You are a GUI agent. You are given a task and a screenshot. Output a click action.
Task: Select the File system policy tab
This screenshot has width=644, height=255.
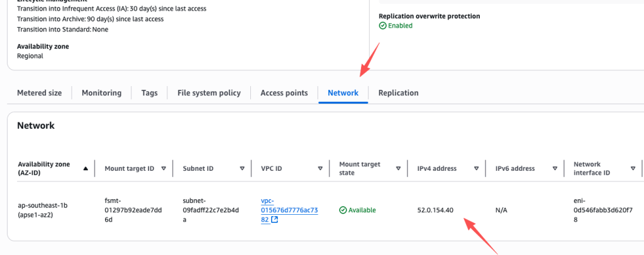(209, 93)
